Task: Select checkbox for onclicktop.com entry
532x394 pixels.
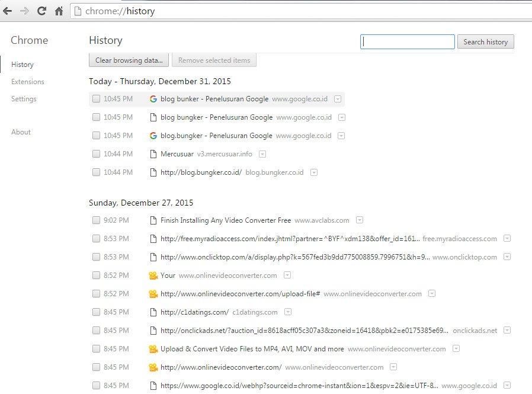Action: [97, 257]
